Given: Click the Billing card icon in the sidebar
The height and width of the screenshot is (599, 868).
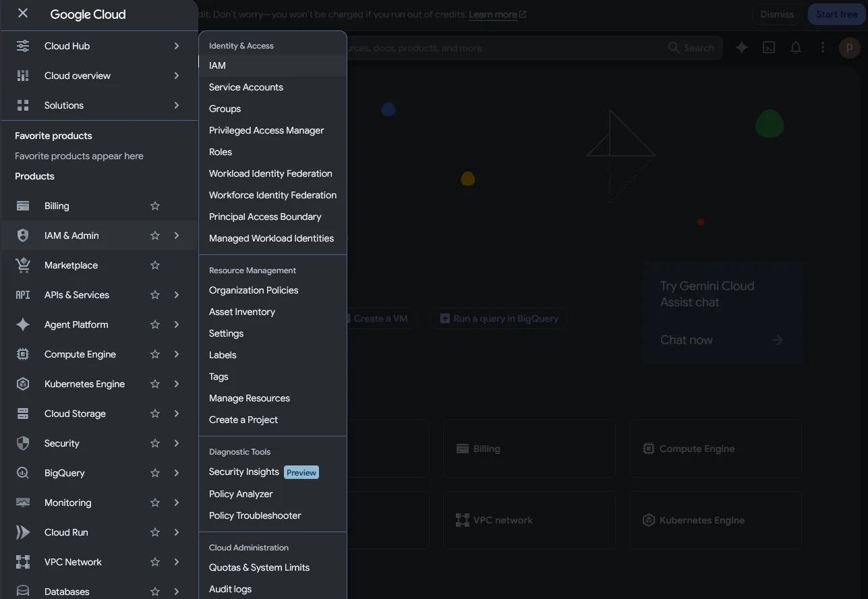Looking at the screenshot, I should (x=23, y=206).
